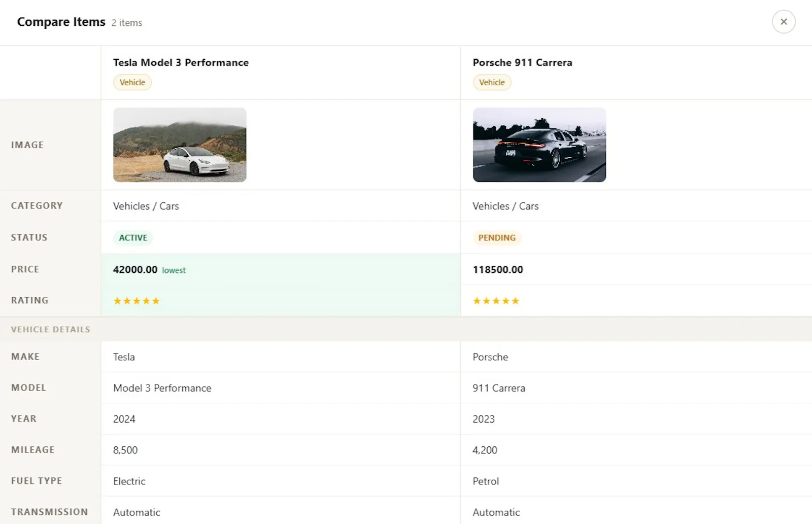Click the CATEGORY row label
Viewport: 812px width, 524px height.
pyautogui.click(x=37, y=205)
